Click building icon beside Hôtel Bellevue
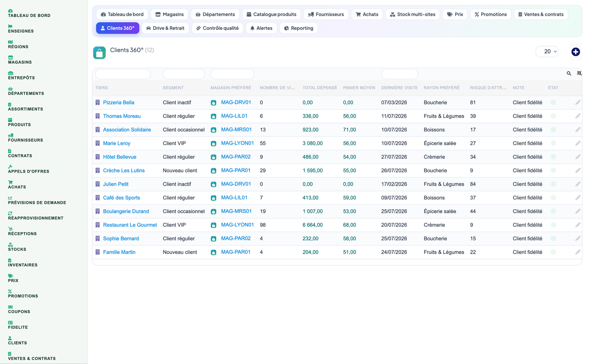 98,157
